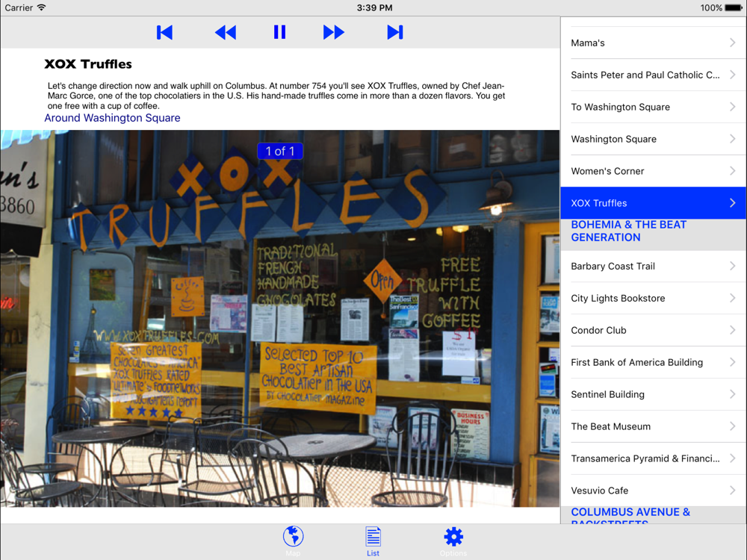Tap the chevron beside City Lights Bookstore
747x560 pixels.
coord(733,298)
